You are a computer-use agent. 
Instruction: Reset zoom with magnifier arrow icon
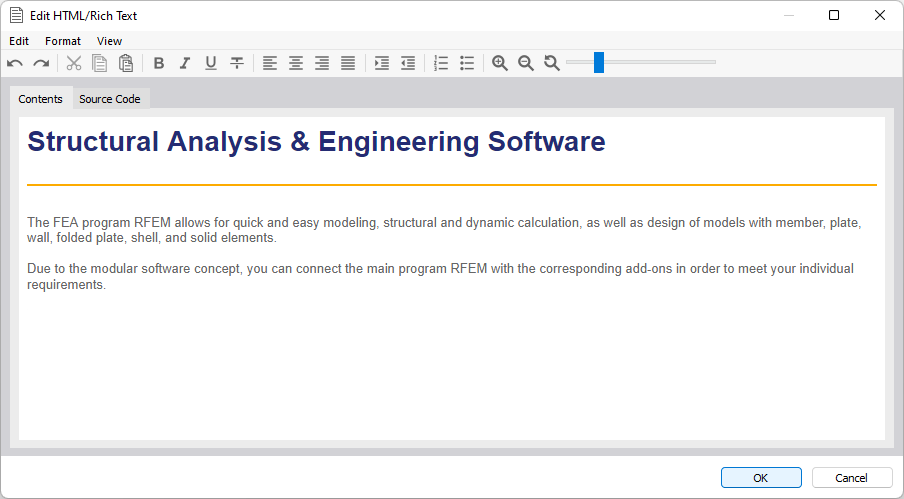pos(552,63)
